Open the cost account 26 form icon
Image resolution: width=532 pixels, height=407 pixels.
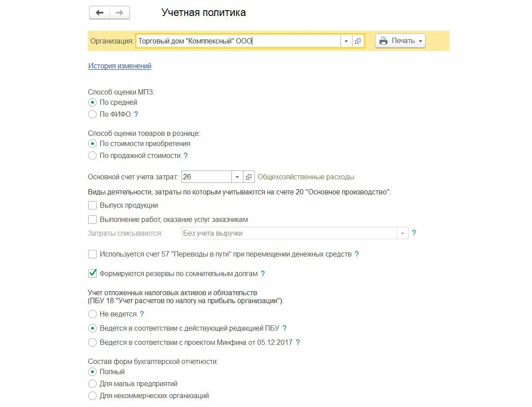(249, 177)
